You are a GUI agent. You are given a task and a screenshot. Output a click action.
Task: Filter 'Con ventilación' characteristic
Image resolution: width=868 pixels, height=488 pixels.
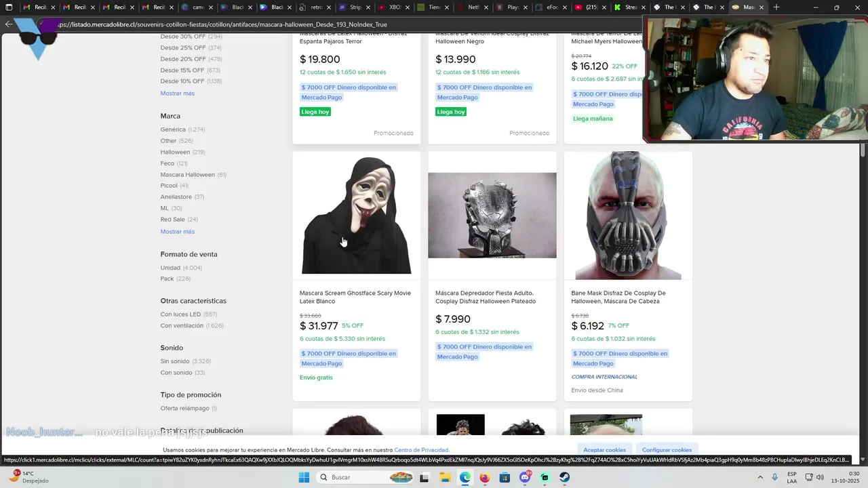point(192,326)
